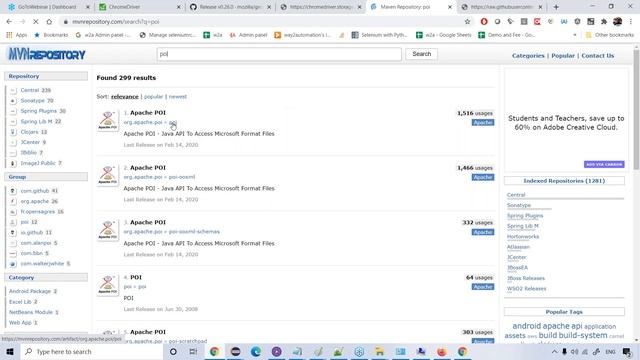Open Firefox from the taskbar
Screen dimensions: 640x360
(x=442, y=351)
